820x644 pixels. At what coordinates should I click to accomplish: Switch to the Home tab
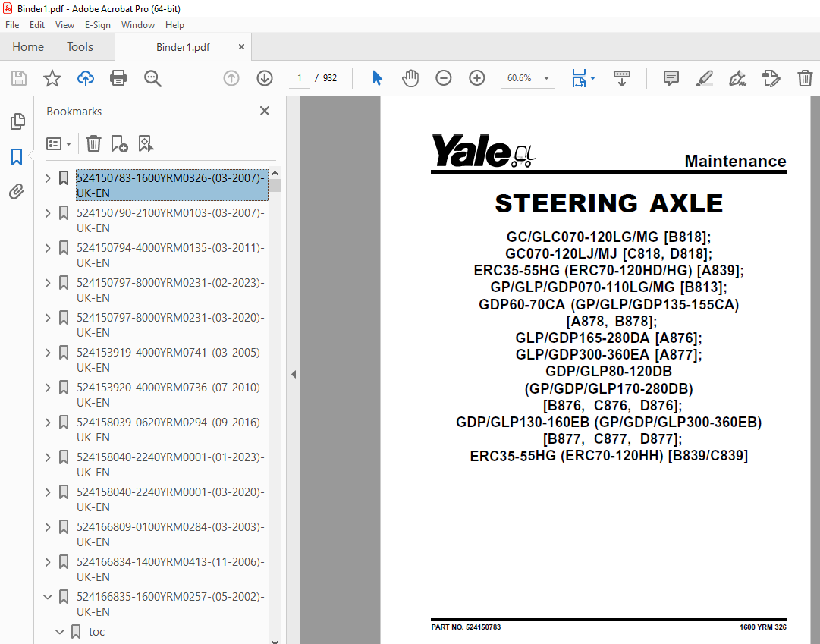[28, 46]
